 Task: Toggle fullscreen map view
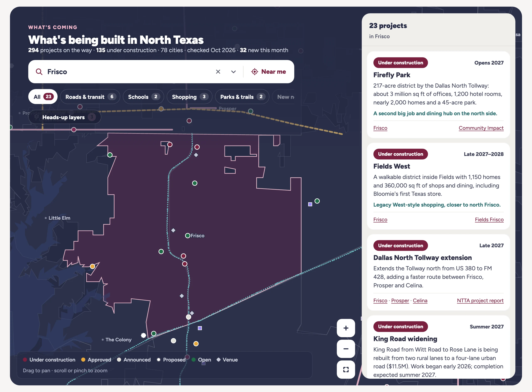click(x=346, y=369)
